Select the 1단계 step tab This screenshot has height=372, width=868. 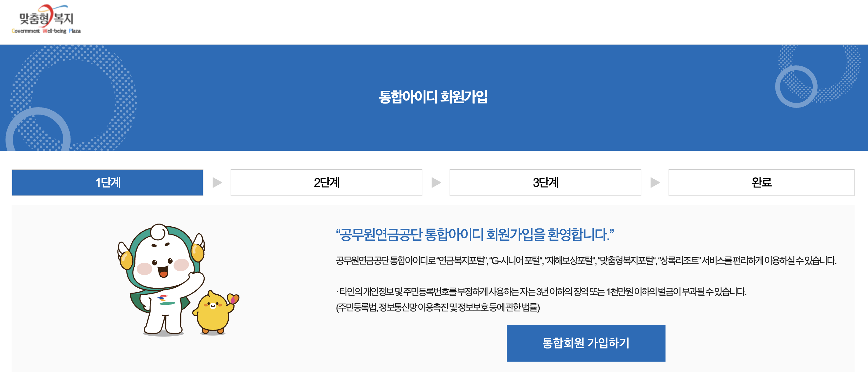[108, 182]
